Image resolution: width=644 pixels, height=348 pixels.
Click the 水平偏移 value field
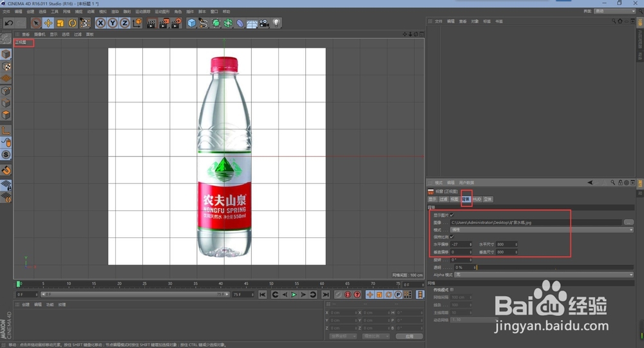tap(461, 244)
